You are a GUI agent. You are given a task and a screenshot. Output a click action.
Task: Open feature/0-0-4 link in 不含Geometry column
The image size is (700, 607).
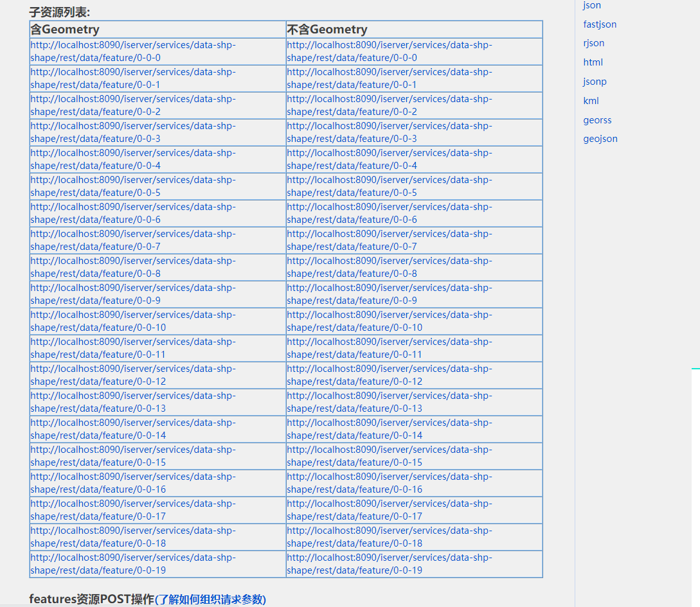pyautogui.click(x=390, y=159)
